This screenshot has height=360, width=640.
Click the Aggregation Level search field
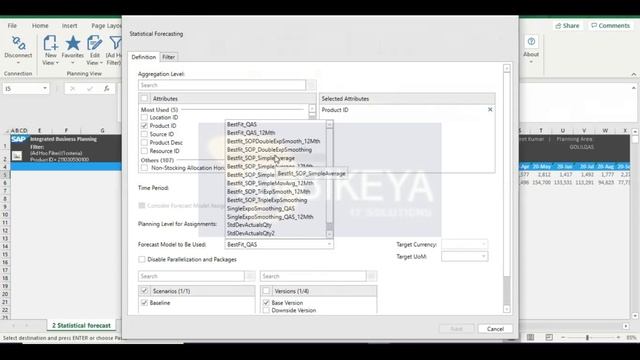[222, 85]
